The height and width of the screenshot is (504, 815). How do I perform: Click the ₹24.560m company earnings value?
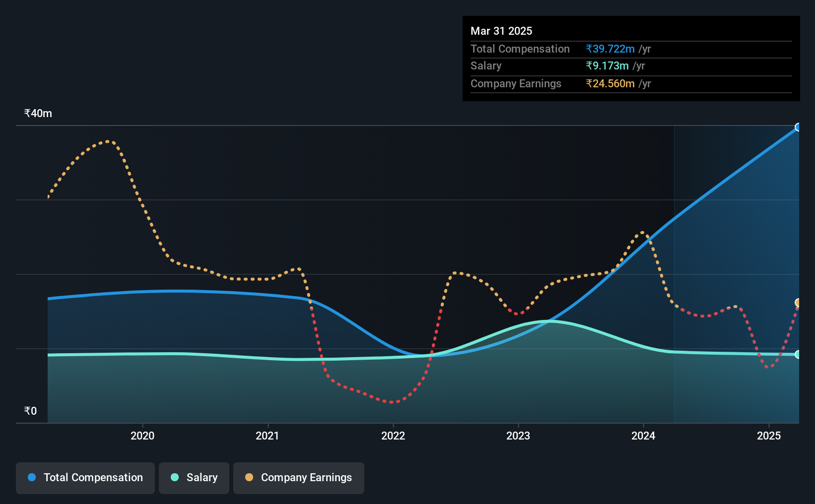[x=610, y=83]
